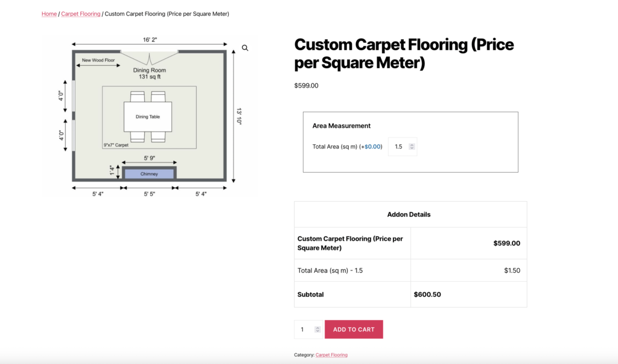Click the Addon Details table header
This screenshot has height=364, width=618.
410,214
